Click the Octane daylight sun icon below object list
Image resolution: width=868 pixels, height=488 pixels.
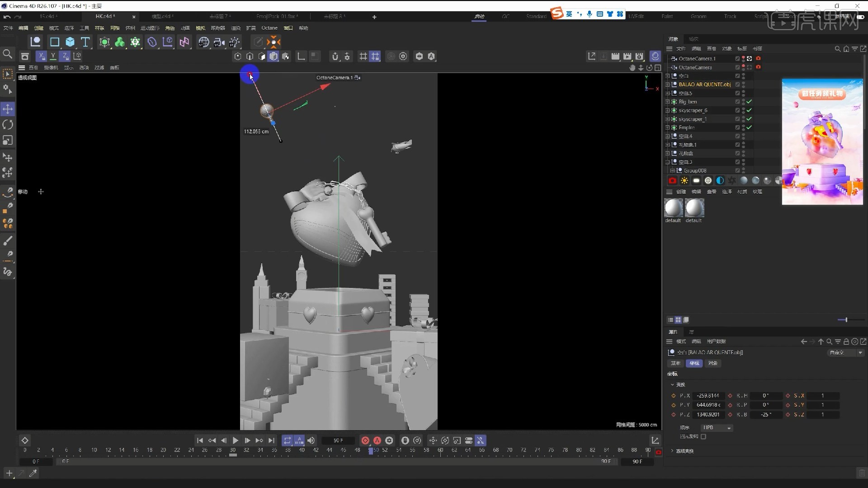tap(685, 180)
